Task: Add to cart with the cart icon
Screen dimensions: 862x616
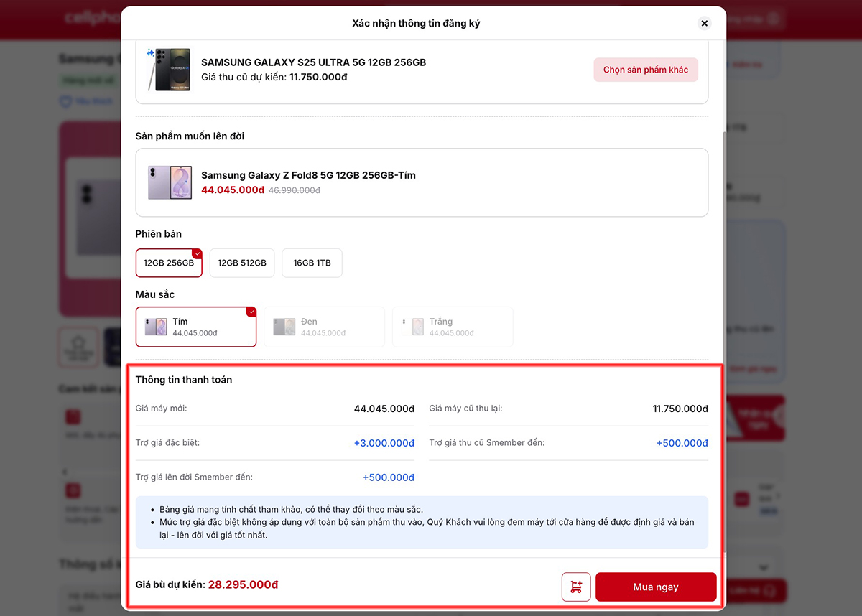Action: pyautogui.click(x=576, y=587)
